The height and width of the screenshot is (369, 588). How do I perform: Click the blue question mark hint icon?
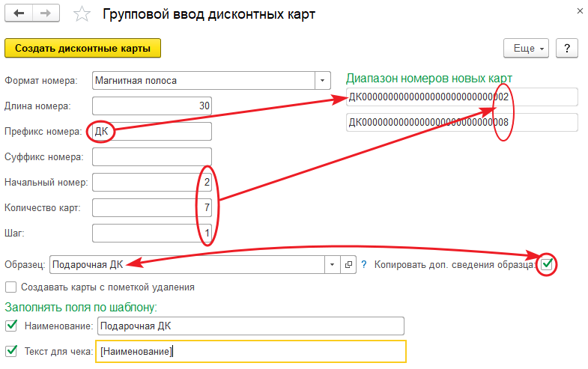(x=364, y=264)
